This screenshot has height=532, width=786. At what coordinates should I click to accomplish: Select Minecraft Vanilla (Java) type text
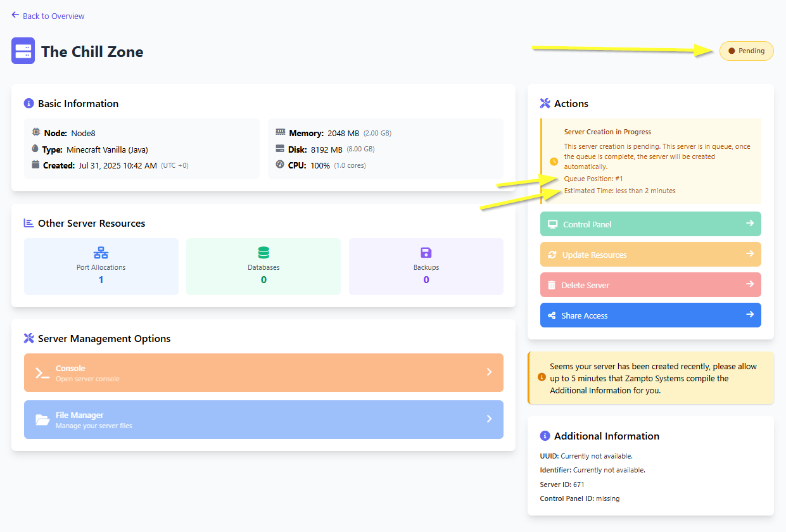click(x=107, y=149)
